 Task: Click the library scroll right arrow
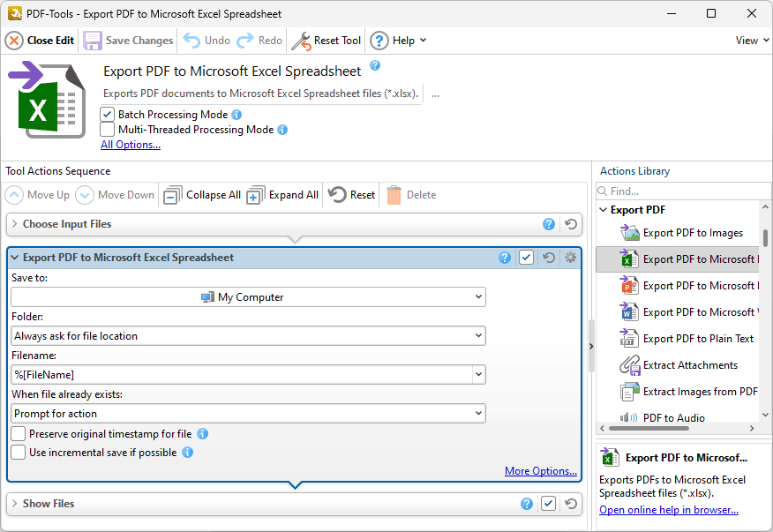click(x=752, y=429)
